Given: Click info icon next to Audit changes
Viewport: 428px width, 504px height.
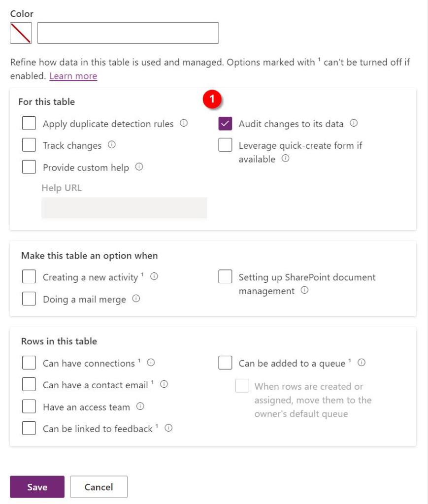Looking at the screenshot, I should [353, 123].
